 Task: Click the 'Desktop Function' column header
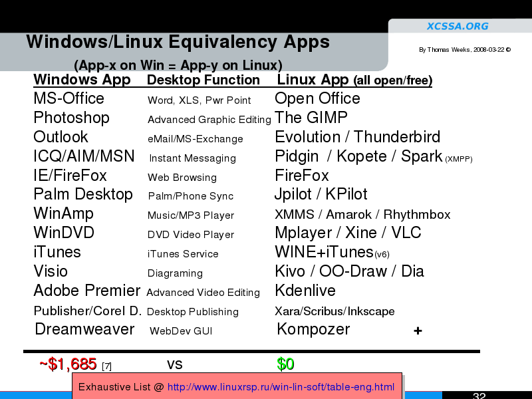click(203, 80)
